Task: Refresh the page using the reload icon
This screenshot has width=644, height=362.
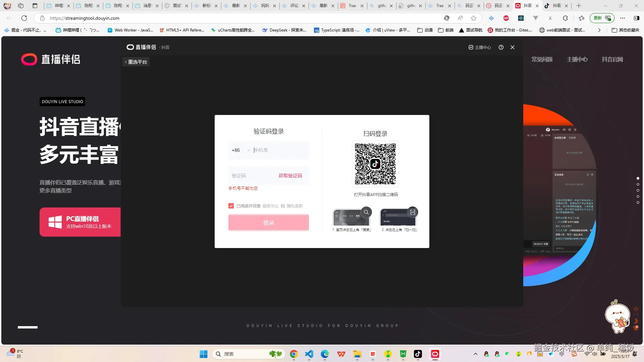Action: pos(24,18)
